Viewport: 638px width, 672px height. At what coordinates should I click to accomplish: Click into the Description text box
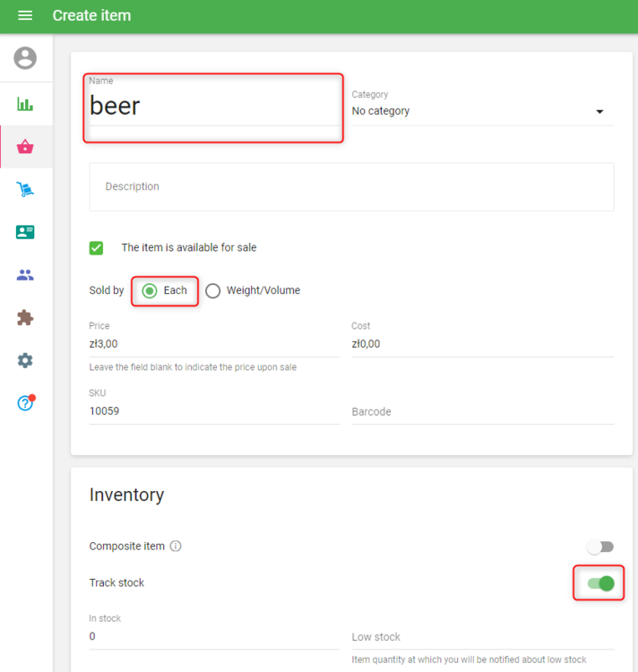(x=351, y=187)
